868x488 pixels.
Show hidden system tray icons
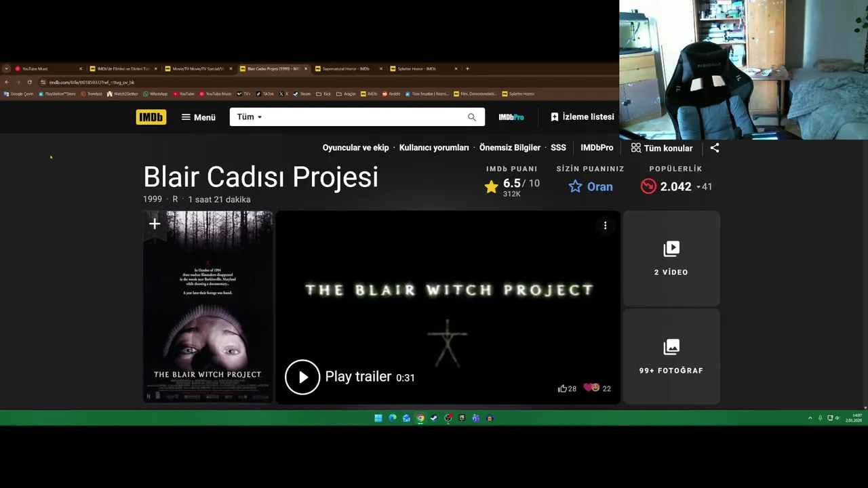tap(810, 418)
